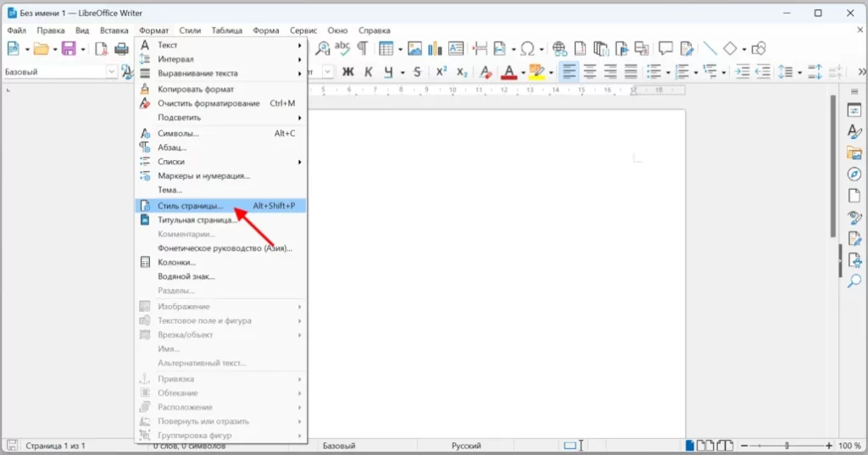
Task: Open sidebar Navigator compass icon
Action: click(854, 175)
